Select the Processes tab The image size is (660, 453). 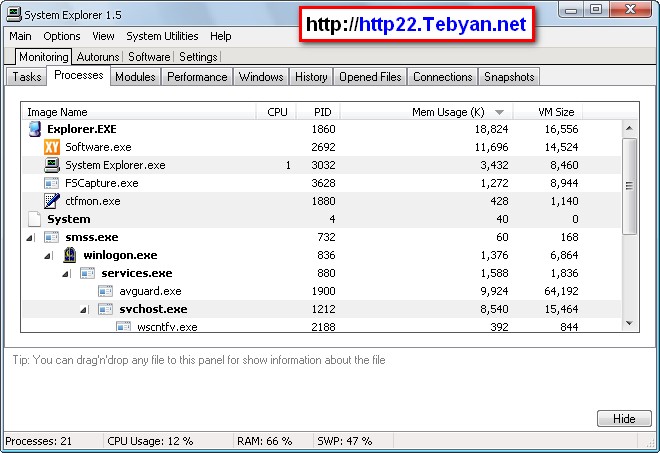79,75
